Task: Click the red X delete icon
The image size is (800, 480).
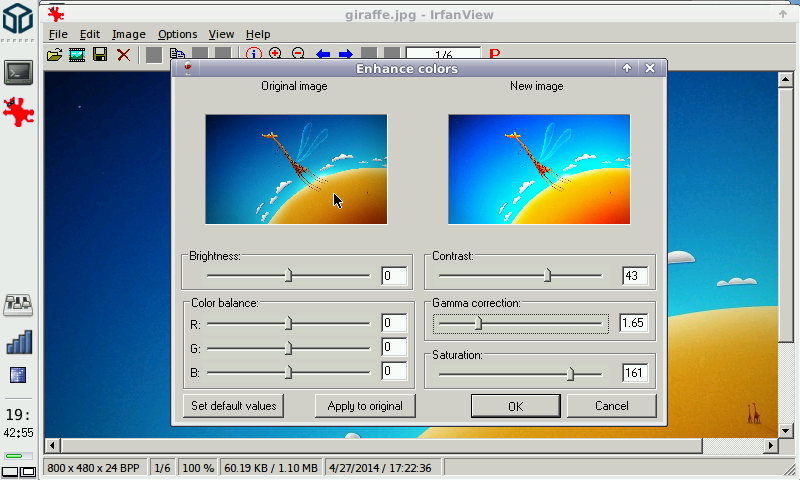Action: (123, 54)
